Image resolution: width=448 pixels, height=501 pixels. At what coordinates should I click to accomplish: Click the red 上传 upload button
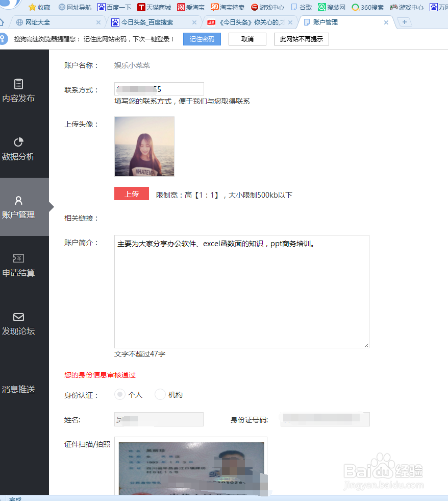(131, 194)
